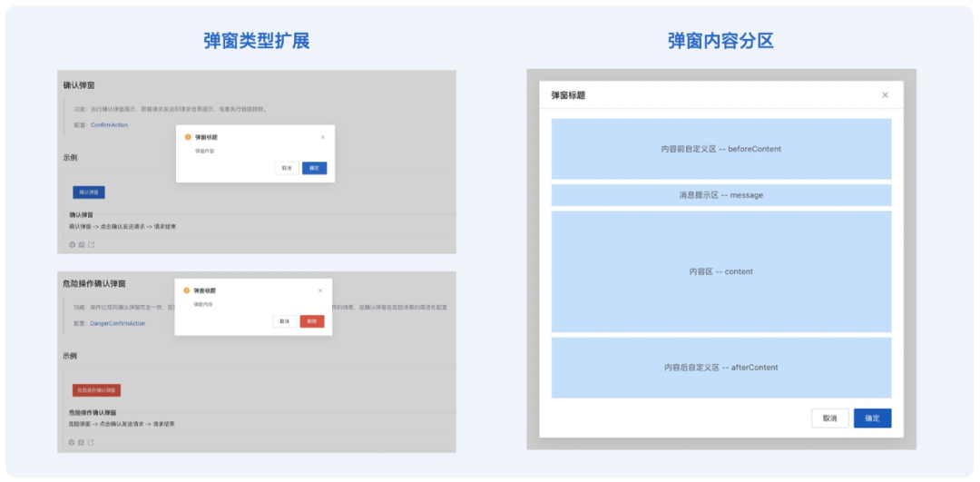
Task: Click the 消息提示区 -- message block
Action: click(721, 195)
